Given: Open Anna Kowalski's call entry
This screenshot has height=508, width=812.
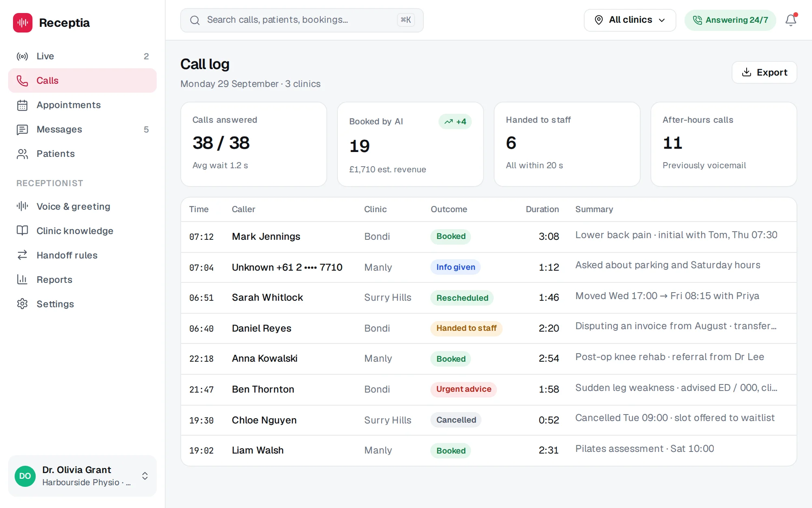Looking at the screenshot, I should [x=489, y=359].
